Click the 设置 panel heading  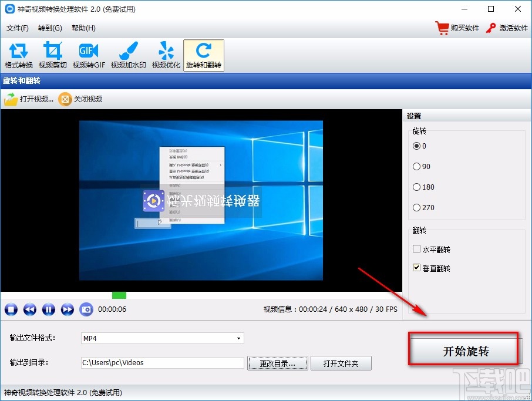(414, 116)
